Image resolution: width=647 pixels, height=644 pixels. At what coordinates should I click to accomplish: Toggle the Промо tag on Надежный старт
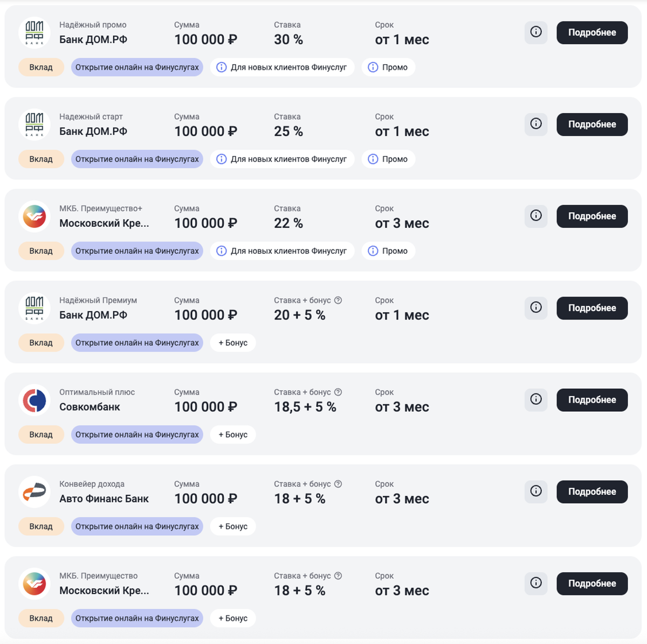[x=388, y=159]
